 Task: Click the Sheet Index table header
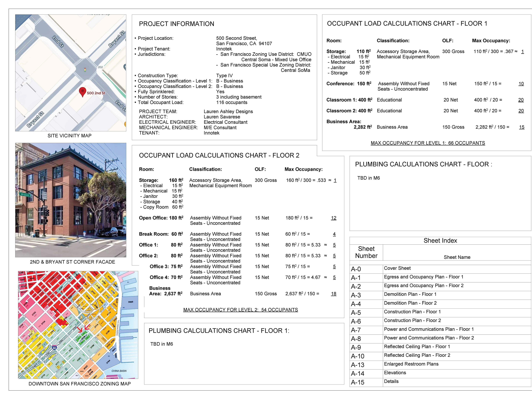click(440, 241)
